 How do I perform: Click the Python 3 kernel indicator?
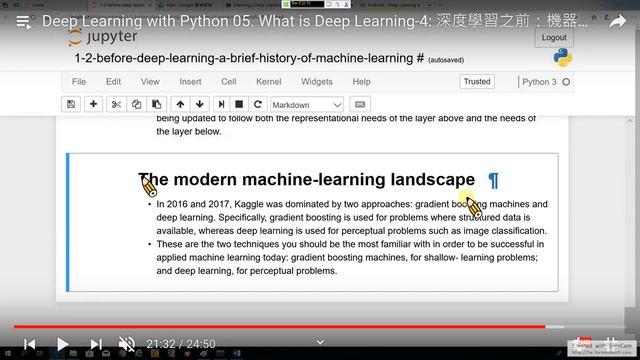click(x=539, y=82)
